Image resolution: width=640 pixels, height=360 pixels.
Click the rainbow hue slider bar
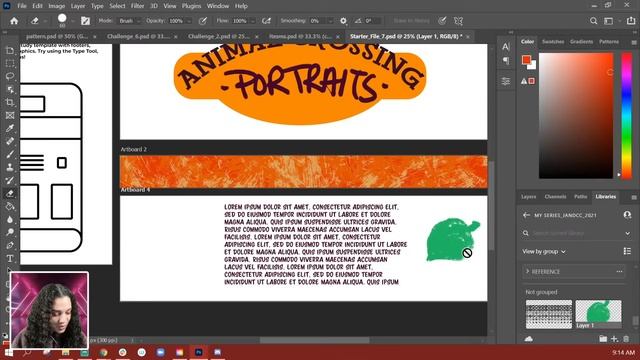(627, 116)
